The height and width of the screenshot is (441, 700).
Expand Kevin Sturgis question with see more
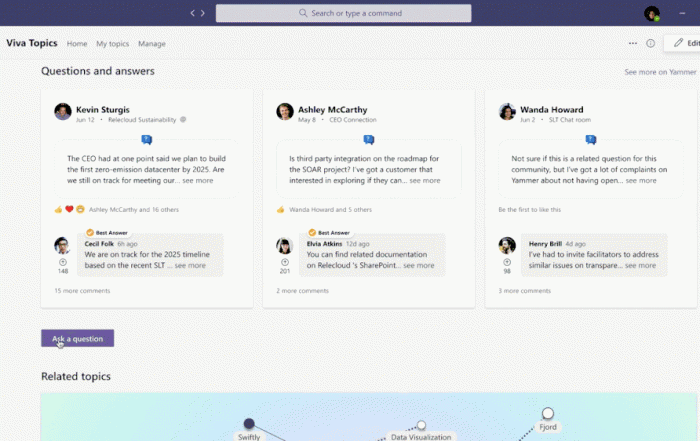[x=198, y=180]
